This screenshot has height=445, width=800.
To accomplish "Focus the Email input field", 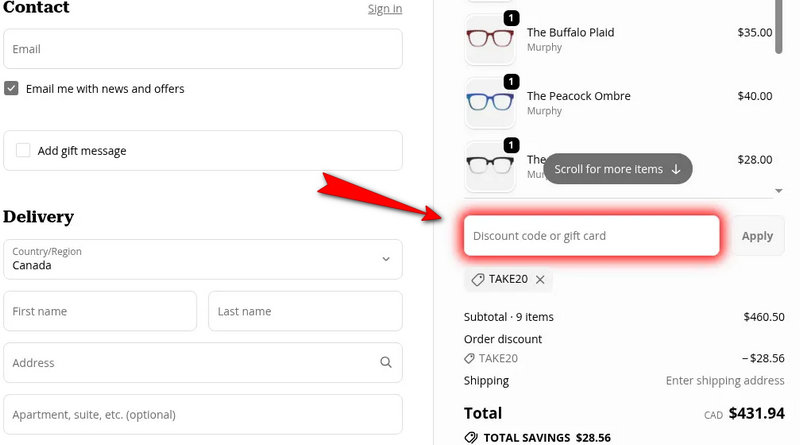I will click(203, 49).
